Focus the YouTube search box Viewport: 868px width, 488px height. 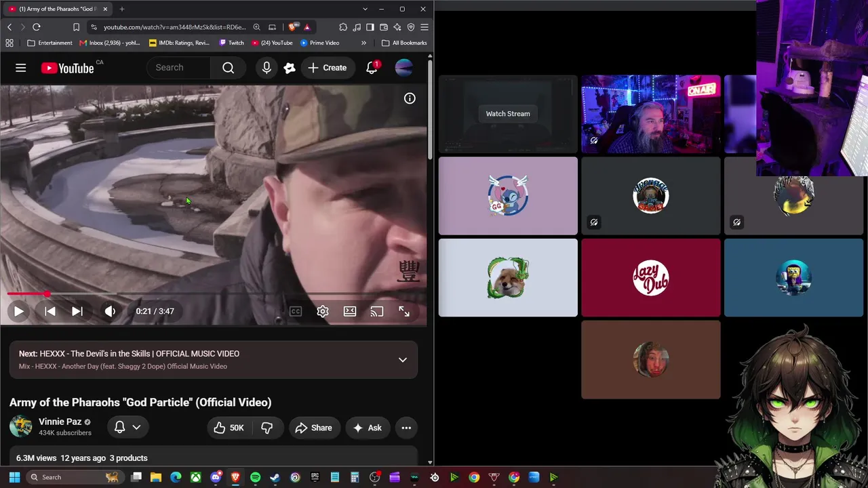pos(180,68)
